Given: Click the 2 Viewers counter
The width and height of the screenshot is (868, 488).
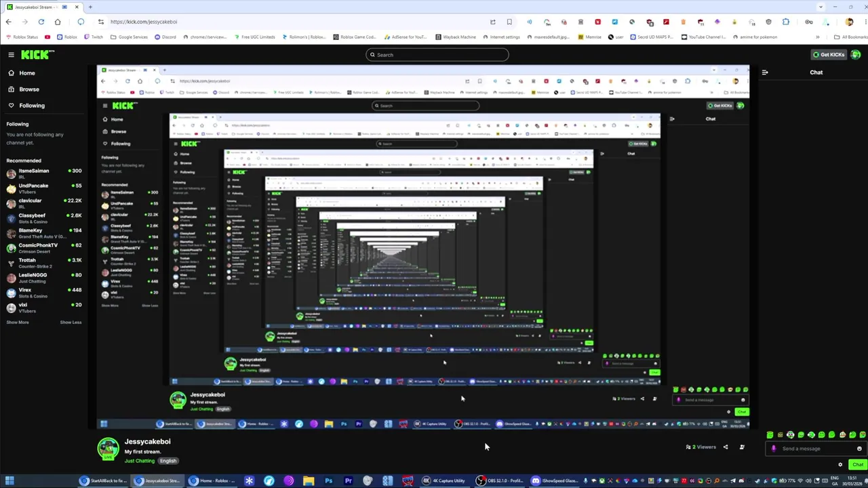Looking at the screenshot, I should 701,447.
